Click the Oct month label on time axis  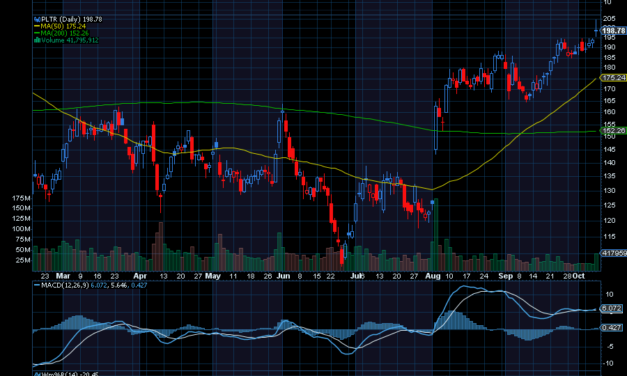[x=579, y=276]
